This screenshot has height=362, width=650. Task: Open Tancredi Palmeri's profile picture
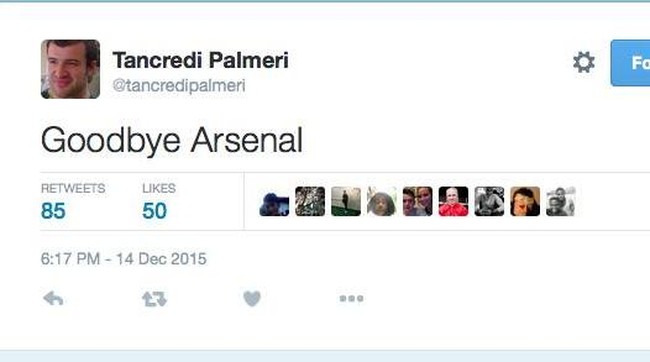[70, 69]
